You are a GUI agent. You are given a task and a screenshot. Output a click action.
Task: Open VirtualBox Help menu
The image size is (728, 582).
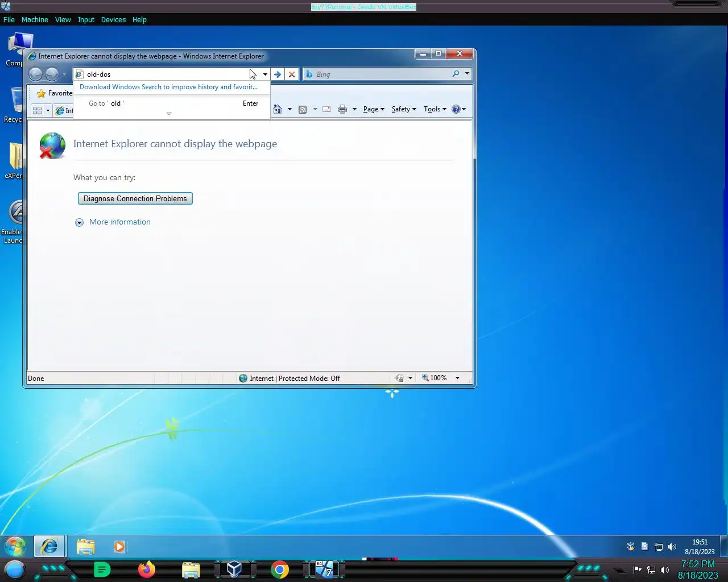(x=139, y=19)
